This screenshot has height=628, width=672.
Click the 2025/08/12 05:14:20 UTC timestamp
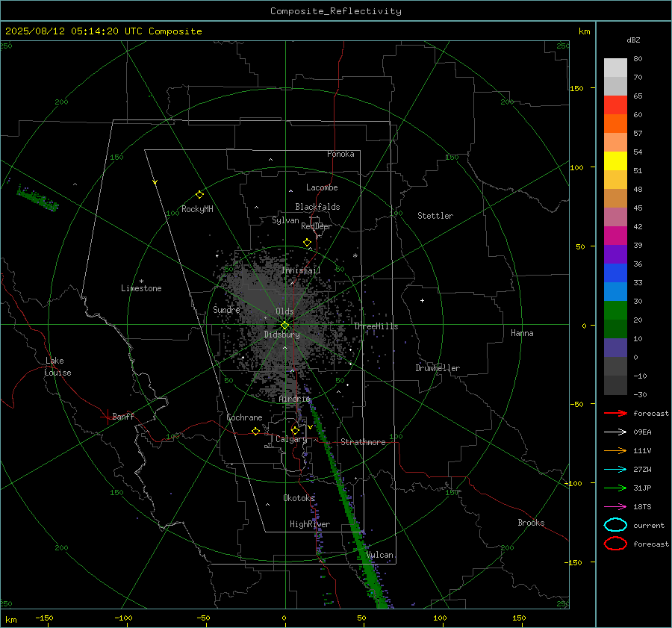tap(103, 31)
